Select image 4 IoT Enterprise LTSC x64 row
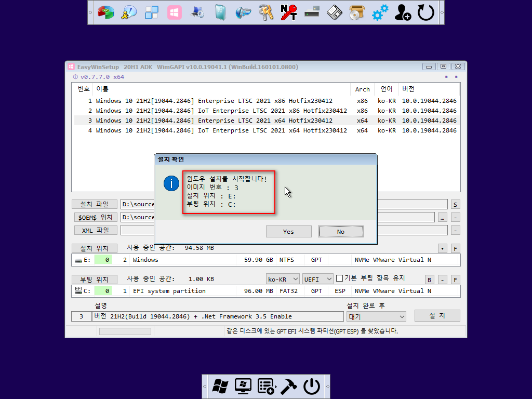Screen dimensions: 532x399 (266, 130)
